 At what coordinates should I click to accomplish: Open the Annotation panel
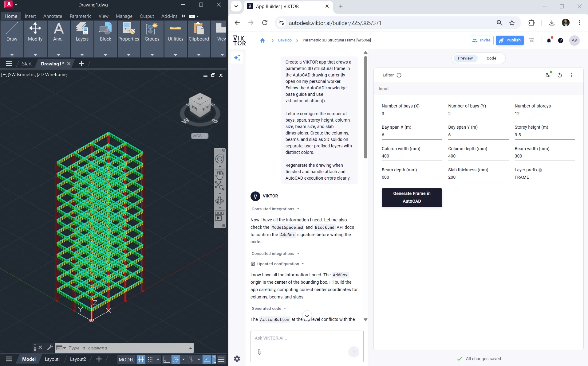59,39
